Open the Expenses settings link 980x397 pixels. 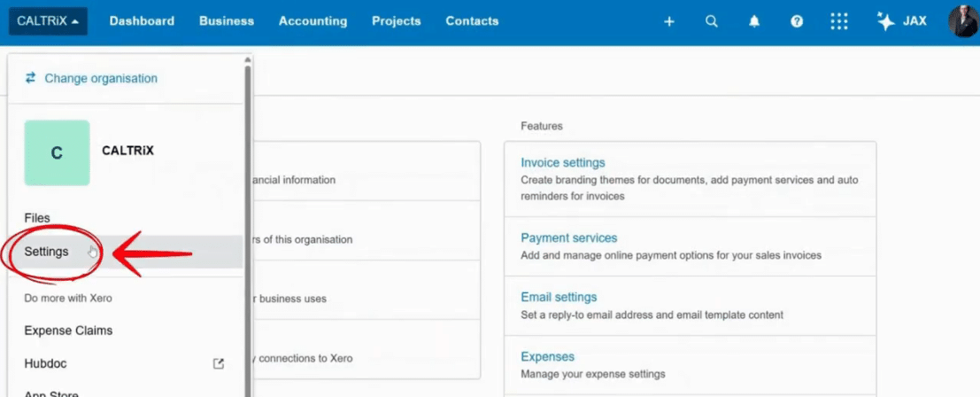click(x=547, y=357)
